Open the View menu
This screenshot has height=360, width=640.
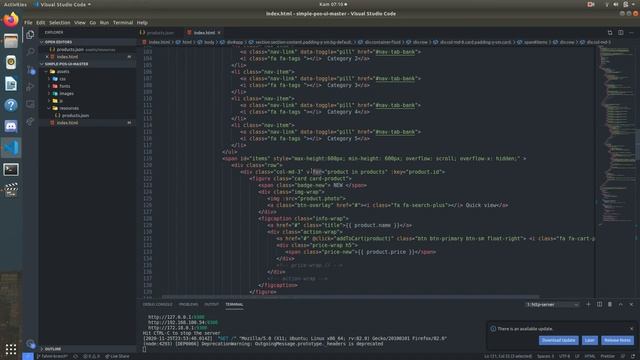click(80, 22)
